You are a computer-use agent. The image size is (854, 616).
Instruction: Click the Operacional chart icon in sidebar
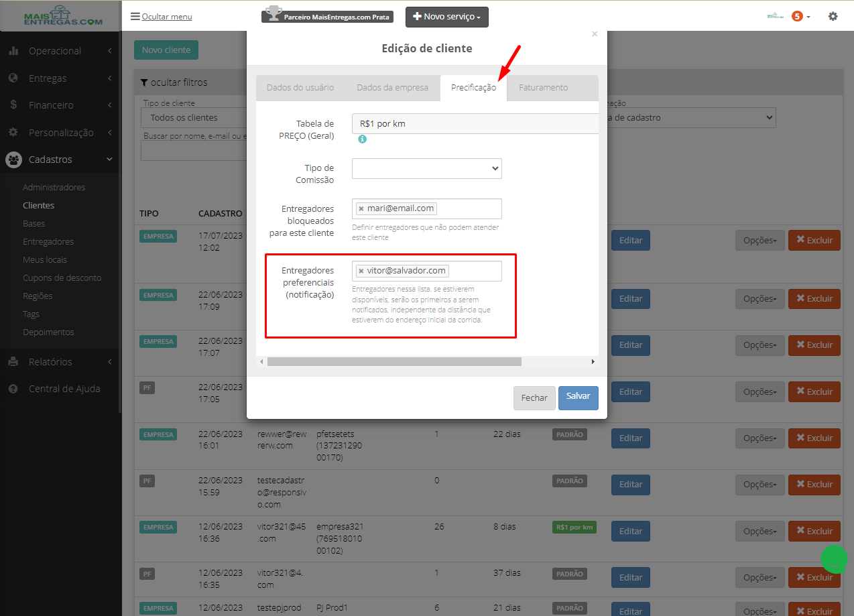point(13,51)
